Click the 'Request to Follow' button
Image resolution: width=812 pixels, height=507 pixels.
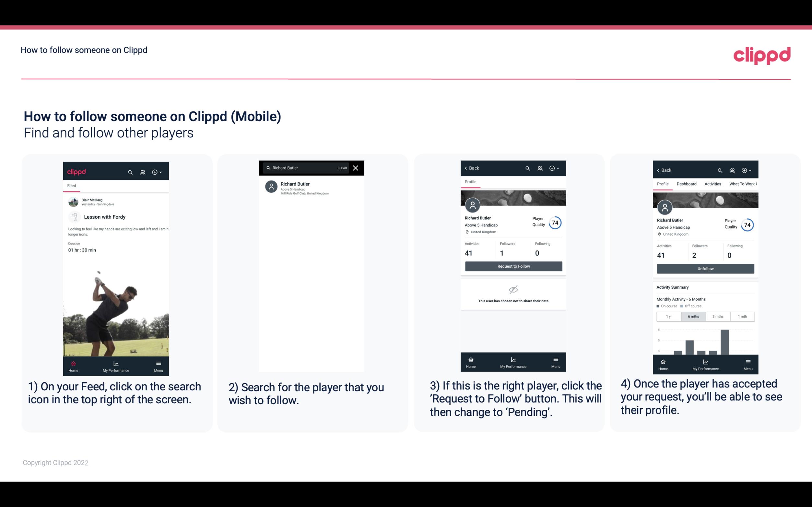[513, 266]
